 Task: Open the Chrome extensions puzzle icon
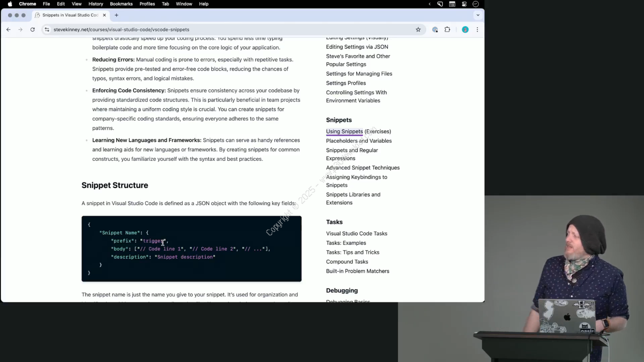447,30
